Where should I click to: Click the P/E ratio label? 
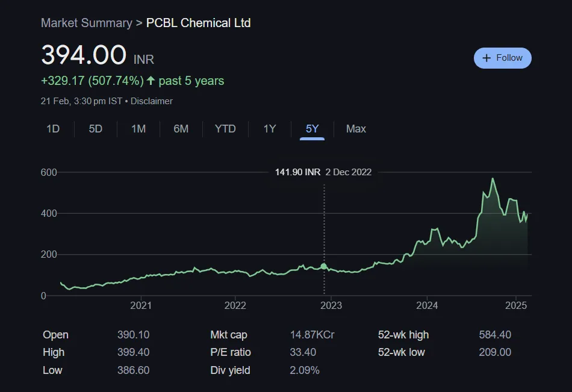pyautogui.click(x=231, y=352)
